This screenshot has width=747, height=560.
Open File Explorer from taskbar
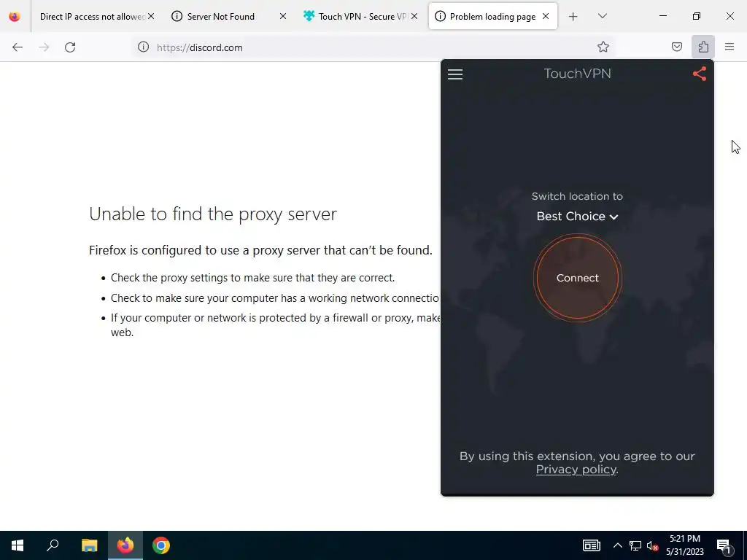coord(89,545)
